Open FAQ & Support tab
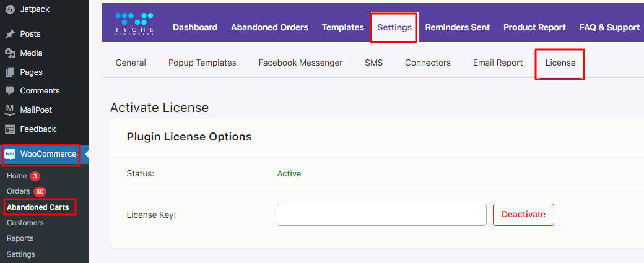 [x=609, y=27]
